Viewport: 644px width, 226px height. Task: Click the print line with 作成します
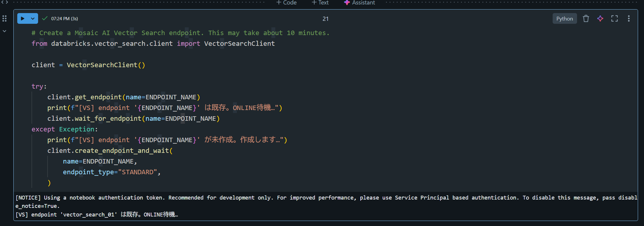pos(167,140)
